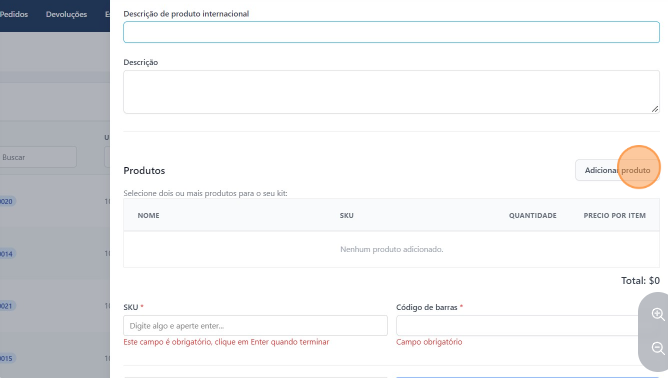The height and width of the screenshot is (378, 668).
Task: Click the QUANTIDADE column header
Action: click(533, 216)
